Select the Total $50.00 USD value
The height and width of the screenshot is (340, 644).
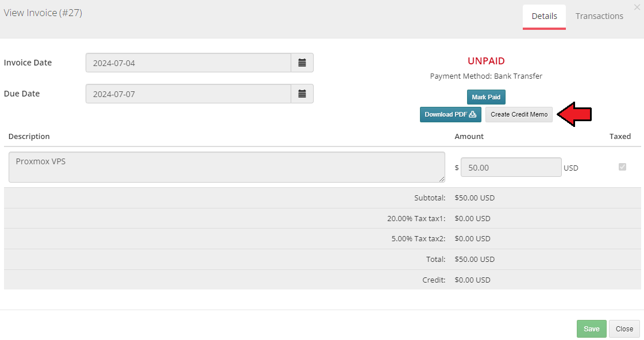[x=475, y=260]
